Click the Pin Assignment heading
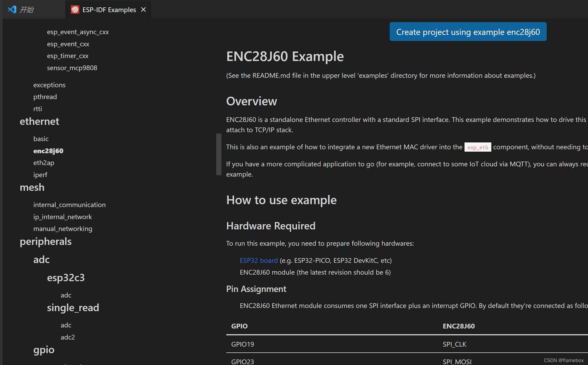 (x=256, y=289)
